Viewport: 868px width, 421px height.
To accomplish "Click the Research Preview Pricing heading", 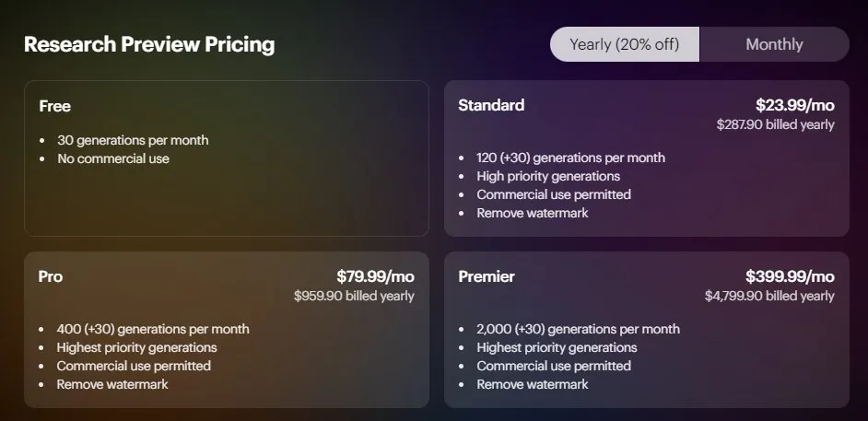I will tap(149, 44).
